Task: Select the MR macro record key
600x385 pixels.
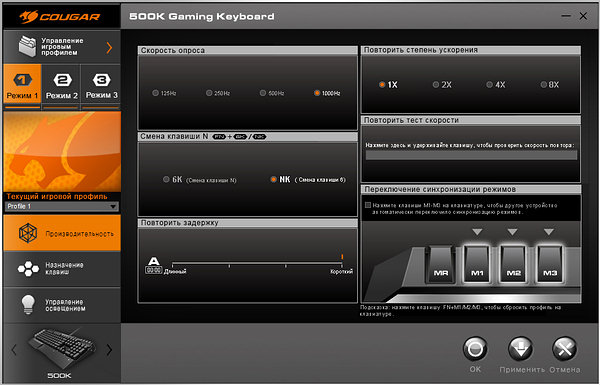Action: tap(441, 264)
